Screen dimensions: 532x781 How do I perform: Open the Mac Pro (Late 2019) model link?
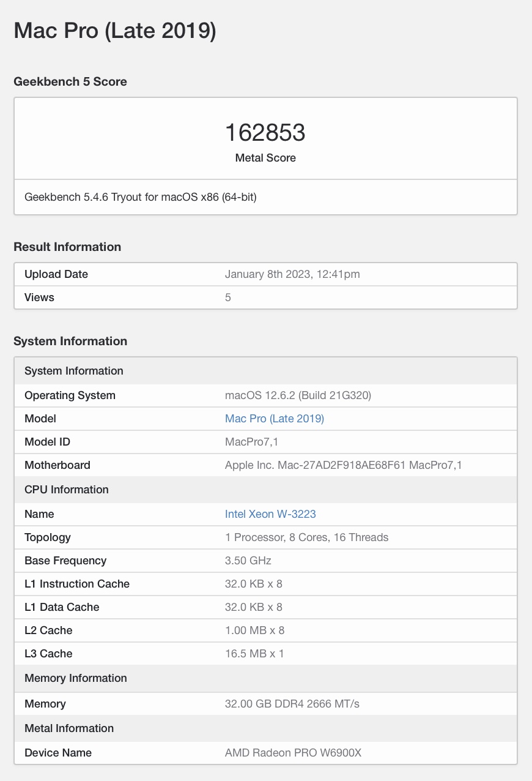pos(274,419)
